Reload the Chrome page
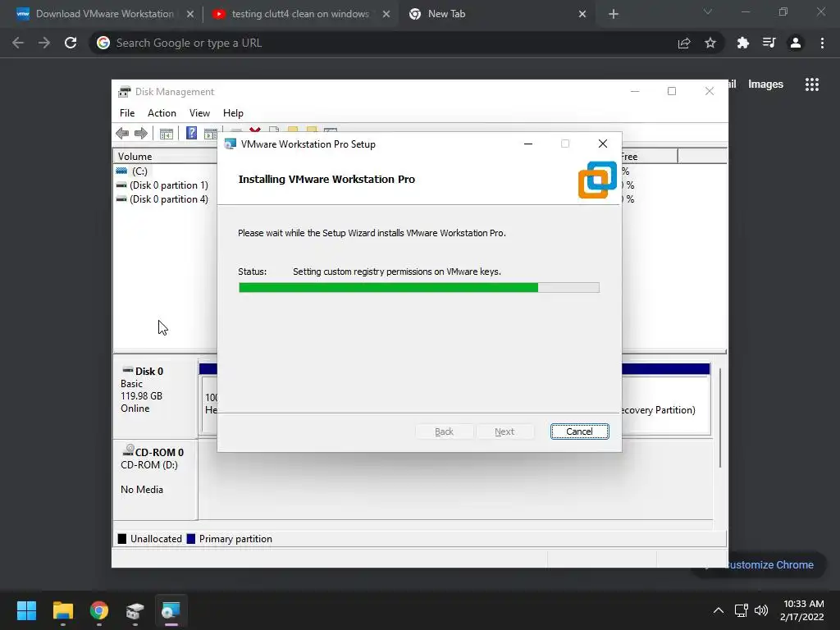This screenshot has width=840, height=630. coord(71,43)
